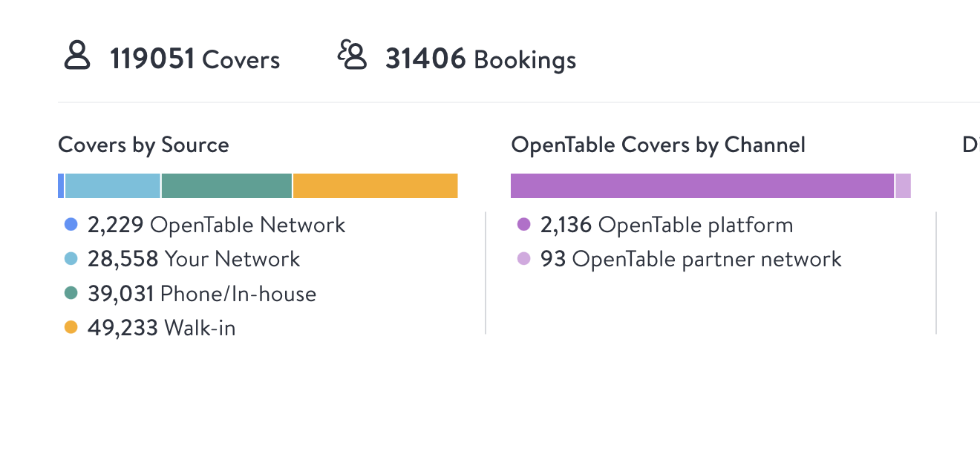Screen dimensions: 980x454
Task: Click the 119051 Covers total
Action: click(x=195, y=59)
